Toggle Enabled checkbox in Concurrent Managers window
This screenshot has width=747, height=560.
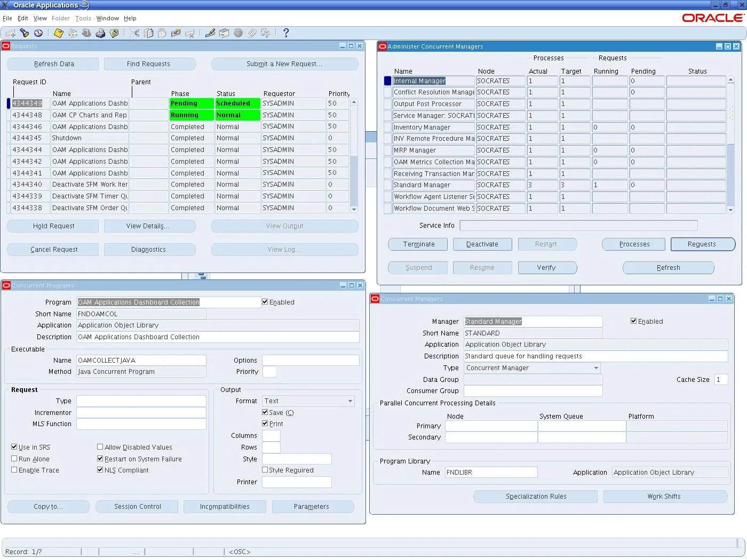click(634, 321)
